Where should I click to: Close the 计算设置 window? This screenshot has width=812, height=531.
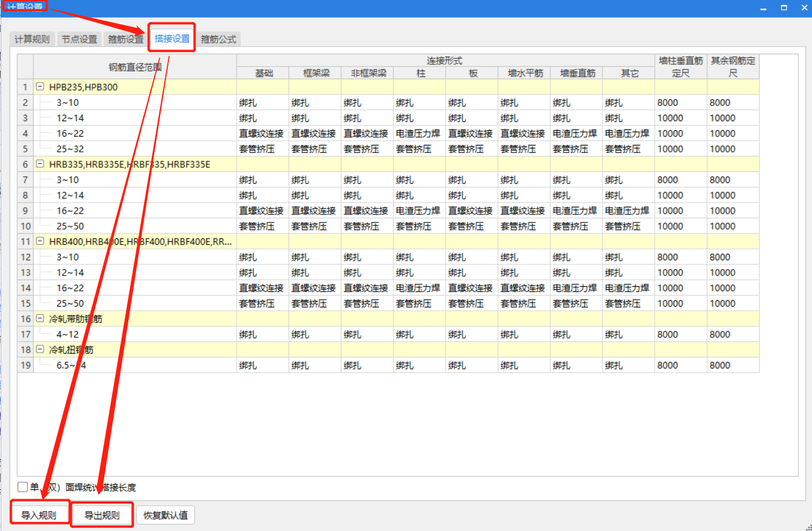click(x=804, y=8)
